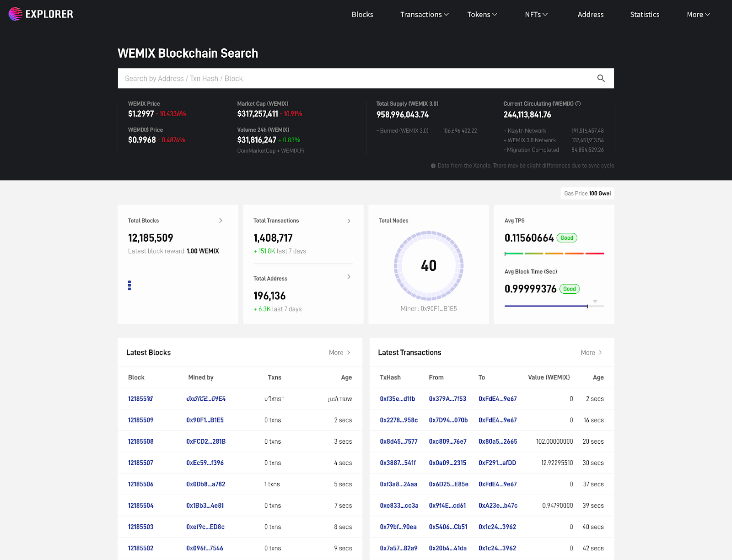
Task: Open block 12185508
Action: coord(141,442)
